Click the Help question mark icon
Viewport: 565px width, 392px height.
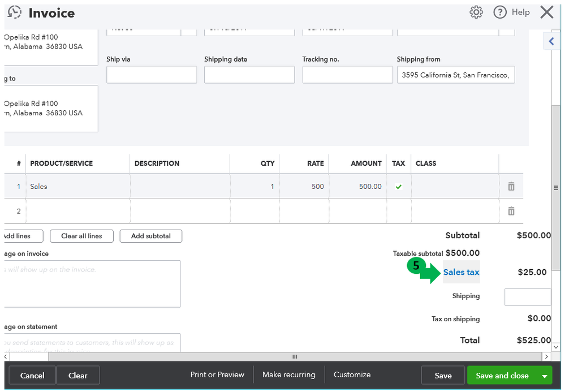click(x=500, y=12)
